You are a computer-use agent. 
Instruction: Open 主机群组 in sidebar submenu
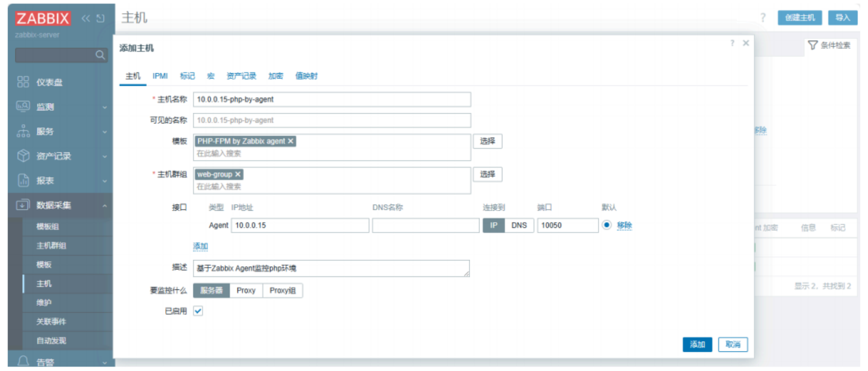(x=51, y=246)
